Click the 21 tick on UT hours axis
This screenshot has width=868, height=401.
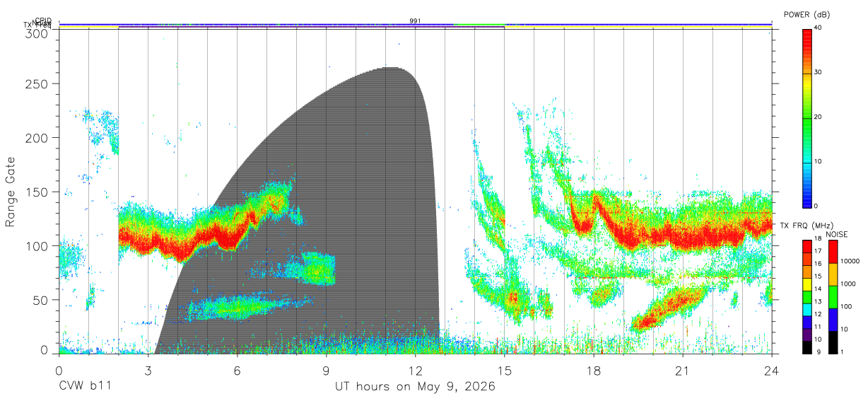(x=683, y=371)
